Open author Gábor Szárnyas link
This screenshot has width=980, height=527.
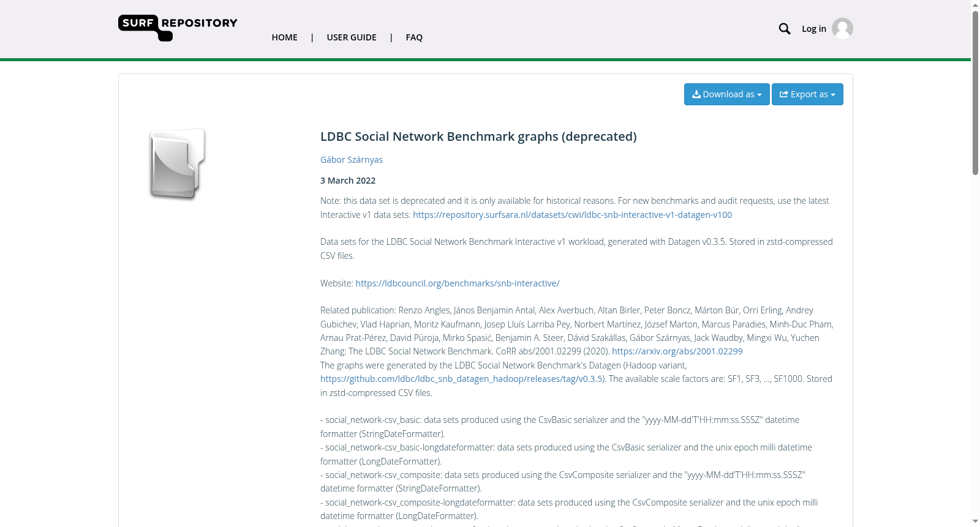pos(352,160)
